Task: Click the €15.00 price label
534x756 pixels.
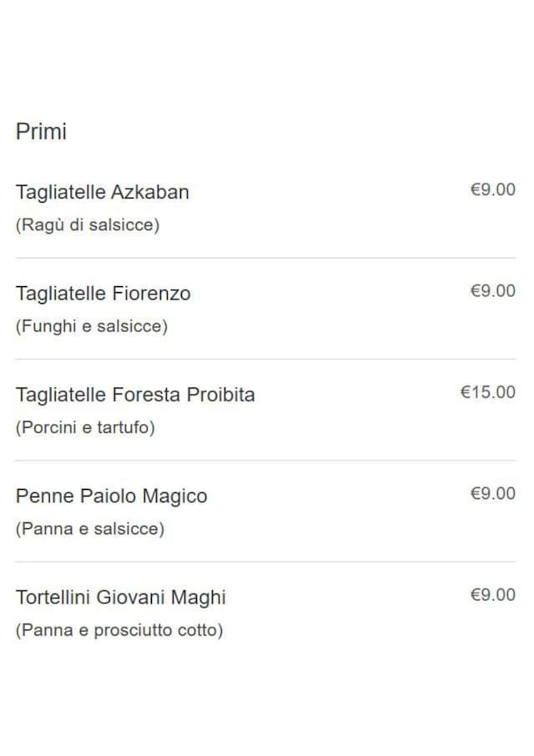Action: (488, 392)
